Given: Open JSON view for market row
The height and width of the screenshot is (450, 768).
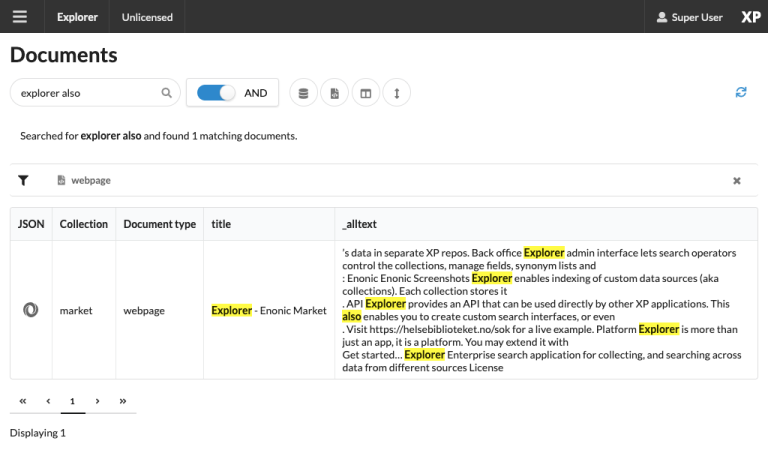Looking at the screenshot, I should (x=30, y=310).
